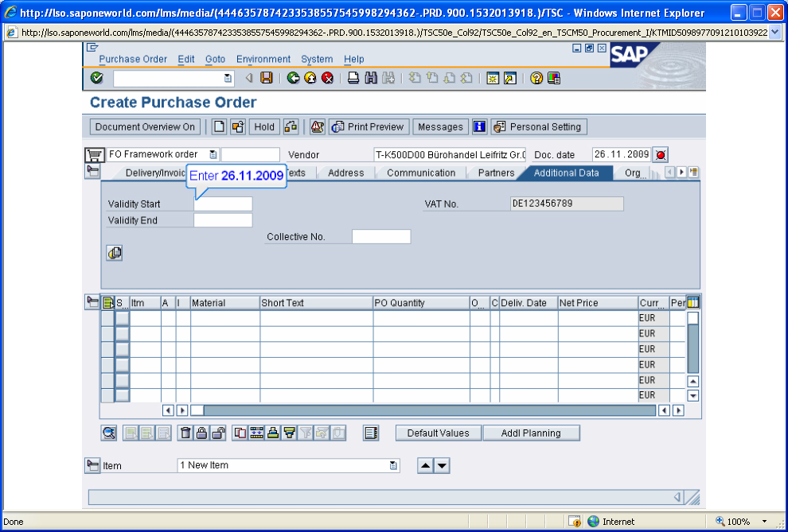Click the Lock item padlock icon

(201, 433)
